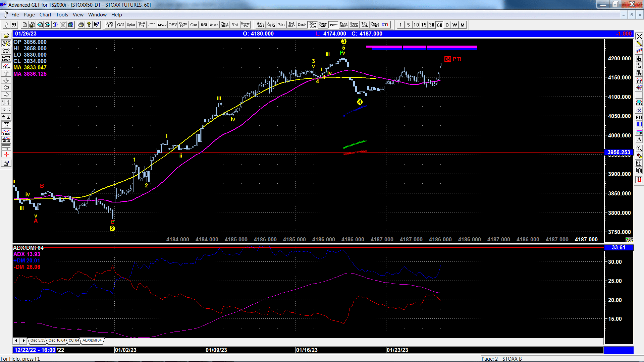The height and width of the screenshot is (362, 644).
Task: Open the ADX DMI study
Action: point(110,25)
